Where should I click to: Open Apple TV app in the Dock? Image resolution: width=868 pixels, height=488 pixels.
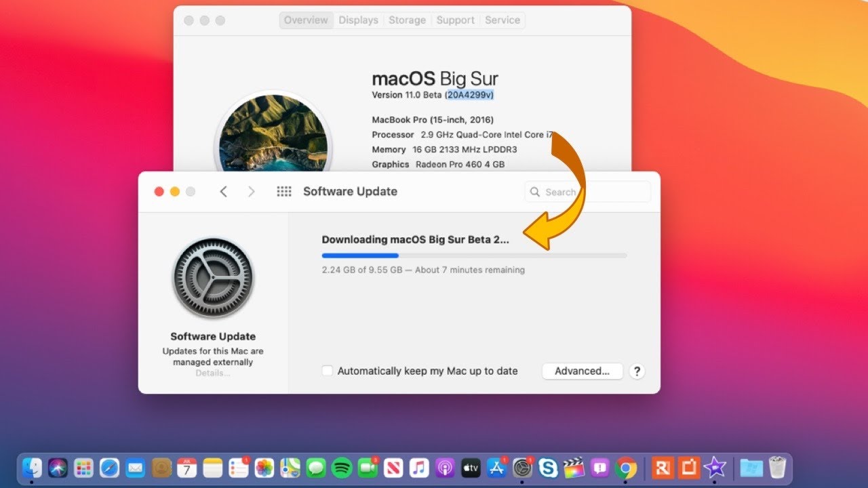tap(471, 468)
